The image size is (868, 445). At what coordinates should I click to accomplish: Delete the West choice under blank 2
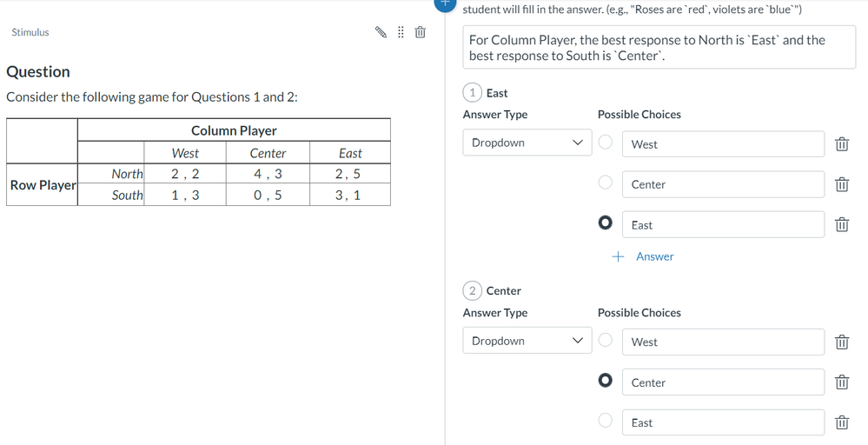pos(841,342)
